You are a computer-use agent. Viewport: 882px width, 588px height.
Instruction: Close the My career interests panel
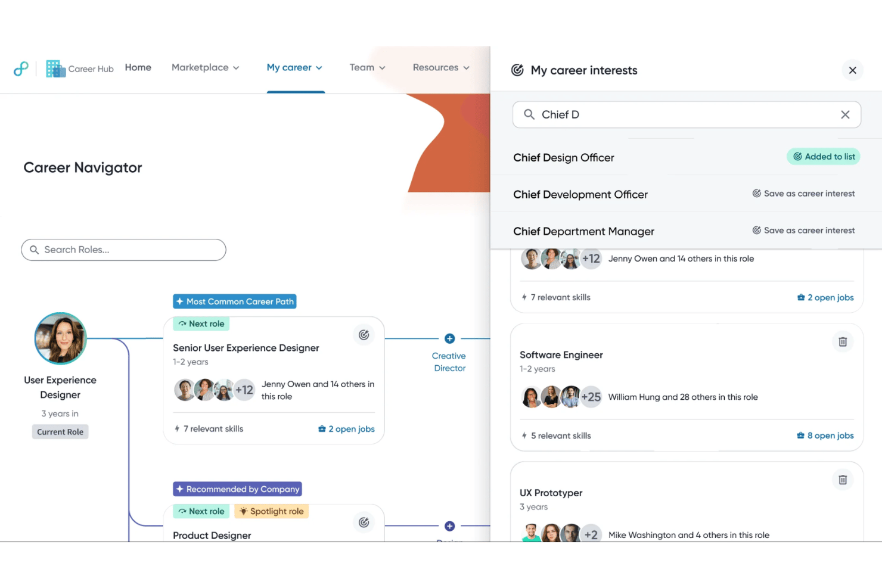[852, 70]
